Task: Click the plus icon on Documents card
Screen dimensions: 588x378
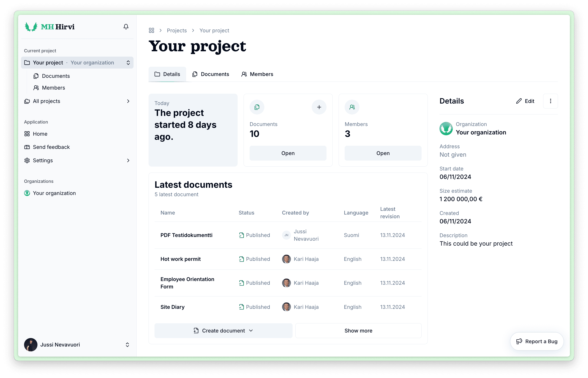Action: point(319,107)
